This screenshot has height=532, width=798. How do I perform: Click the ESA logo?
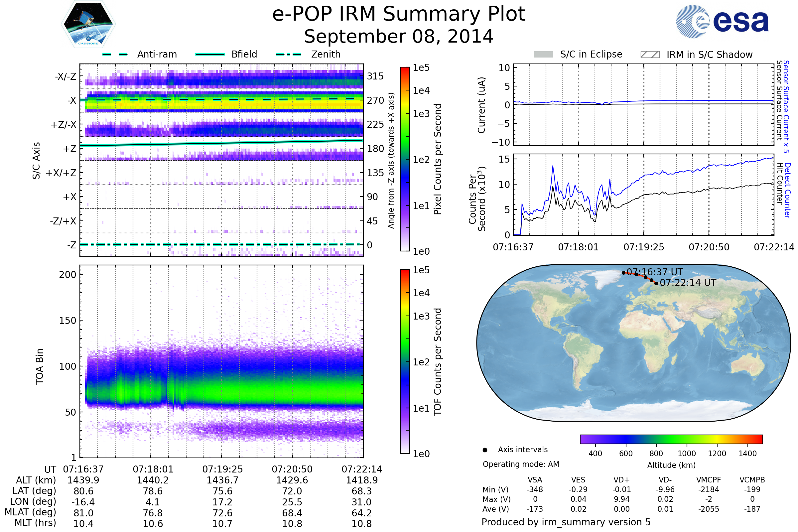tap(722, 22)
